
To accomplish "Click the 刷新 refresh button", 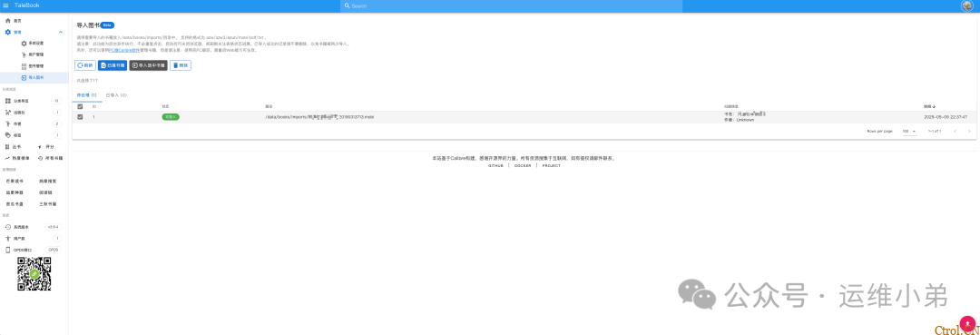I will point(85,65).
